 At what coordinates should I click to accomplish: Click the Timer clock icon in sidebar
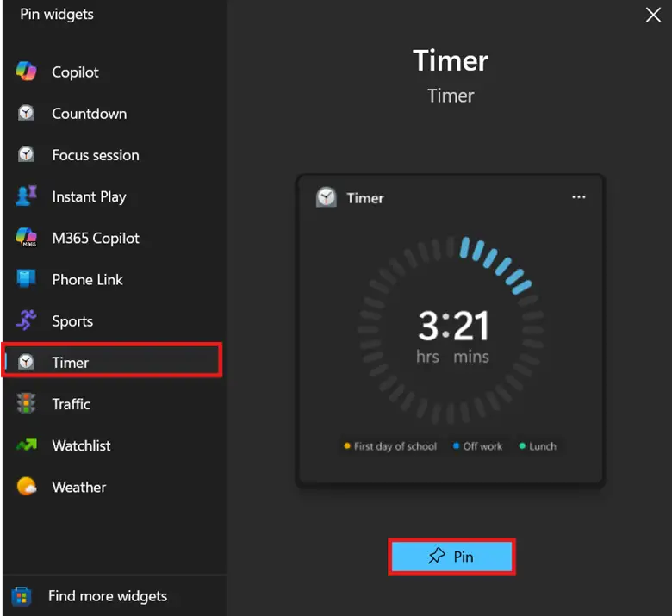click(26, 362)
